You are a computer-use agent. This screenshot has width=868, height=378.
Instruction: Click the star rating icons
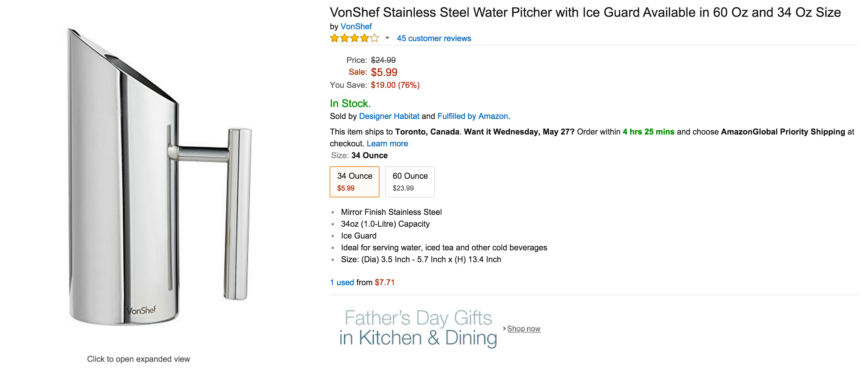(x=354, y=38)
